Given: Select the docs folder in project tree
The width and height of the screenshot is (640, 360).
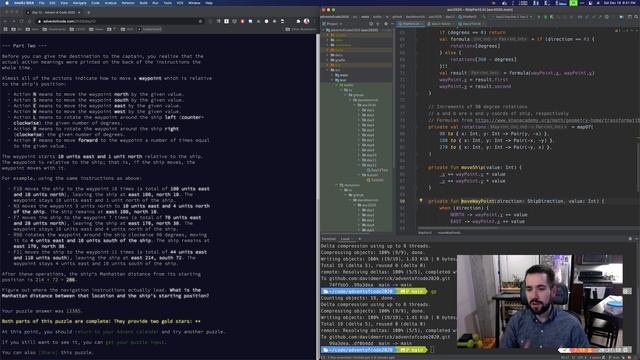Looking at the screenshot, I should pyautogui.click(x=337, y=55).
